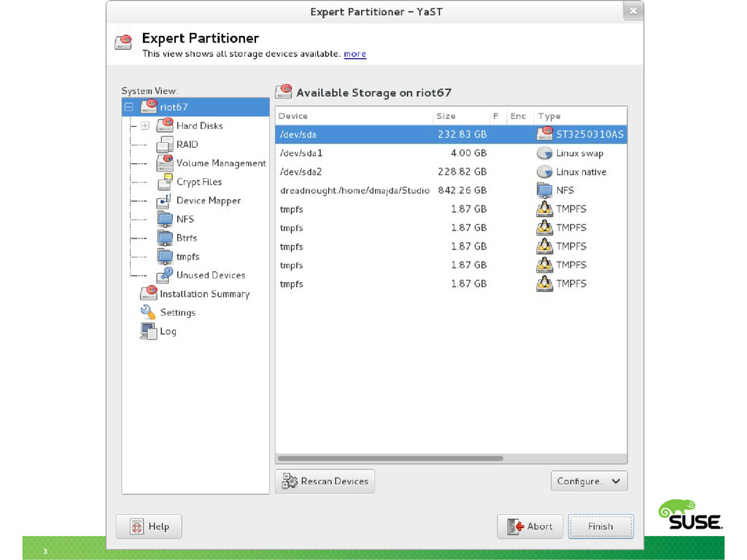Open the 'more' help link
The width and height of the screenshot is (747, 560).
tap(355, 54)
